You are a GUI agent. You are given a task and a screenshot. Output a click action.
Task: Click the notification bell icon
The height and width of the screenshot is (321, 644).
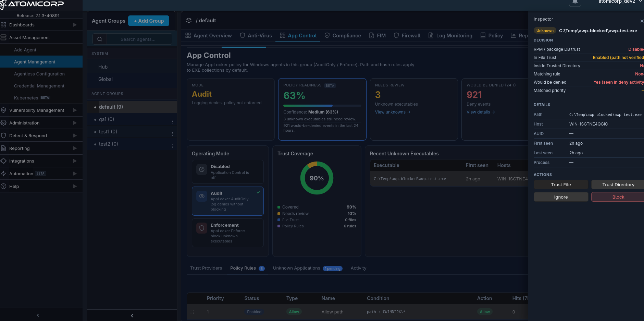(575, 2)
